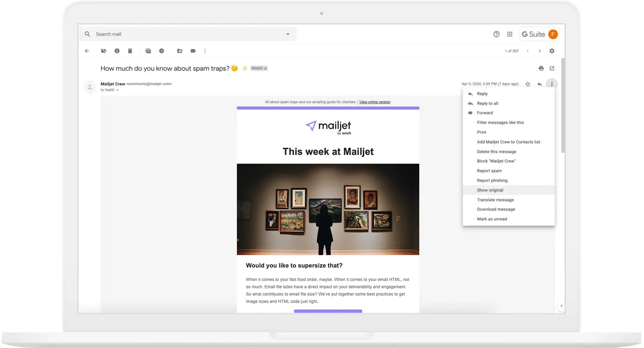Click the Search mail field
The width and height of the screenshot is (644, 348).
coord(189,34)
